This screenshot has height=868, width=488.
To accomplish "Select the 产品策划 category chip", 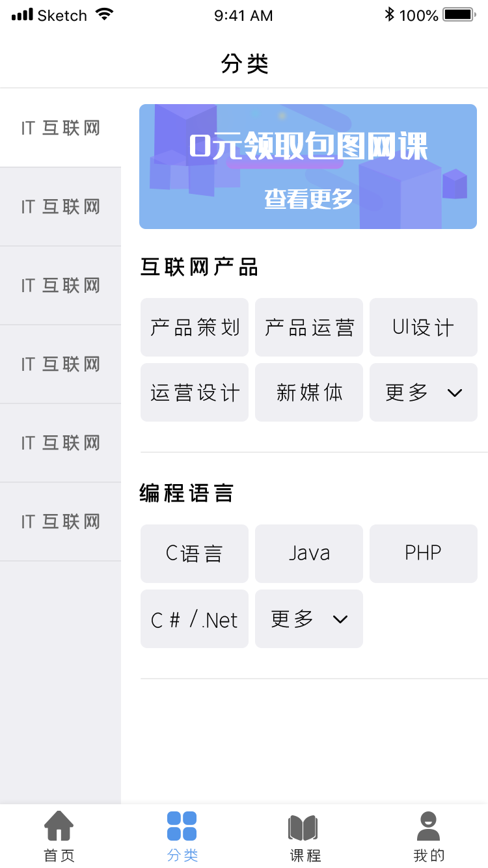I will [195, 327].
